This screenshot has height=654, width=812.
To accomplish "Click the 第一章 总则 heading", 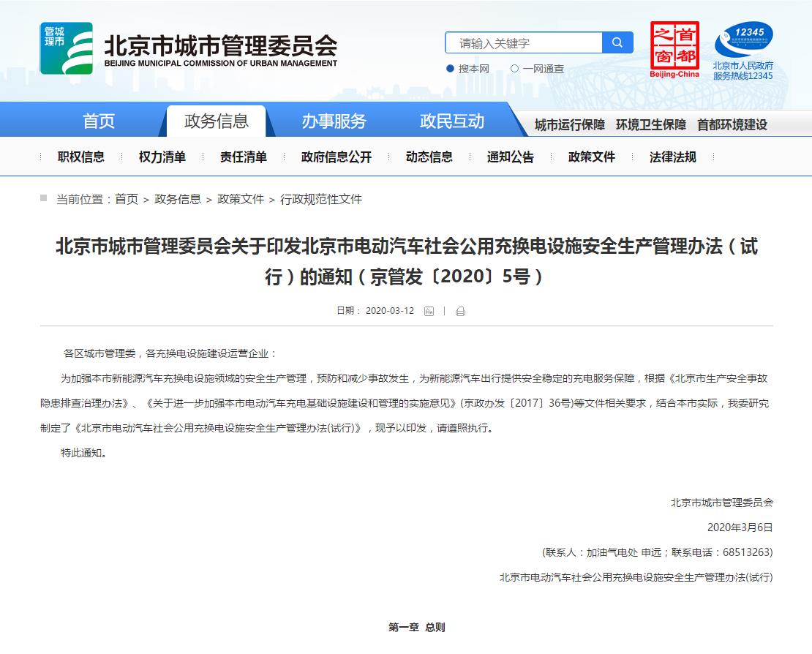I will [417, 628].
